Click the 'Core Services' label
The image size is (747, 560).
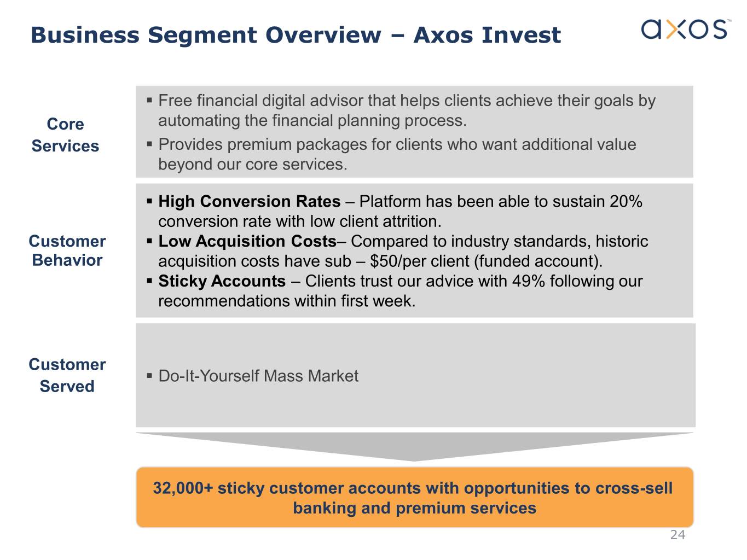(x=65, y=135)
